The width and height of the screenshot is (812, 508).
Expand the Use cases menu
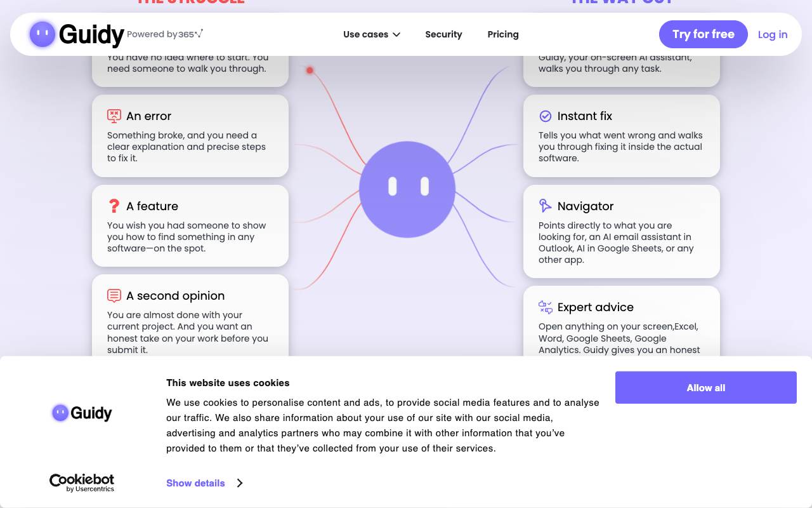click(x=372, y=34)
